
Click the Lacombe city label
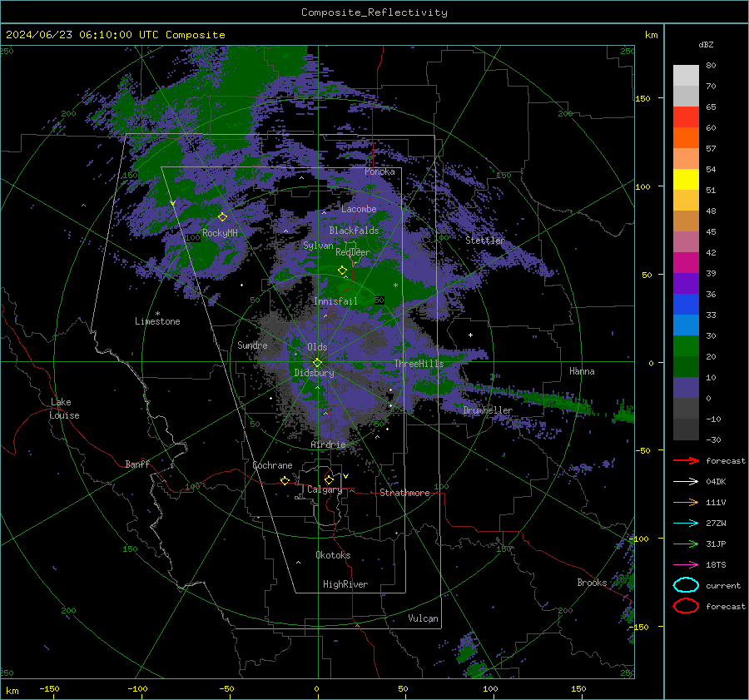[x=359, y=209]
